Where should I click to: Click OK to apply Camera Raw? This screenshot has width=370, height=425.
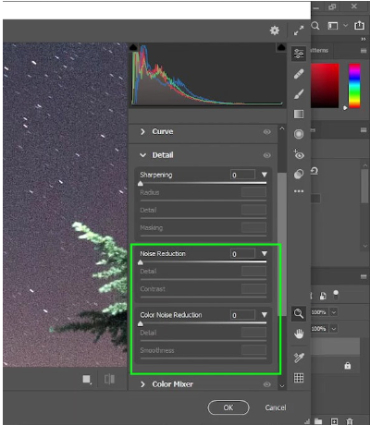click(x=228, y=407)
